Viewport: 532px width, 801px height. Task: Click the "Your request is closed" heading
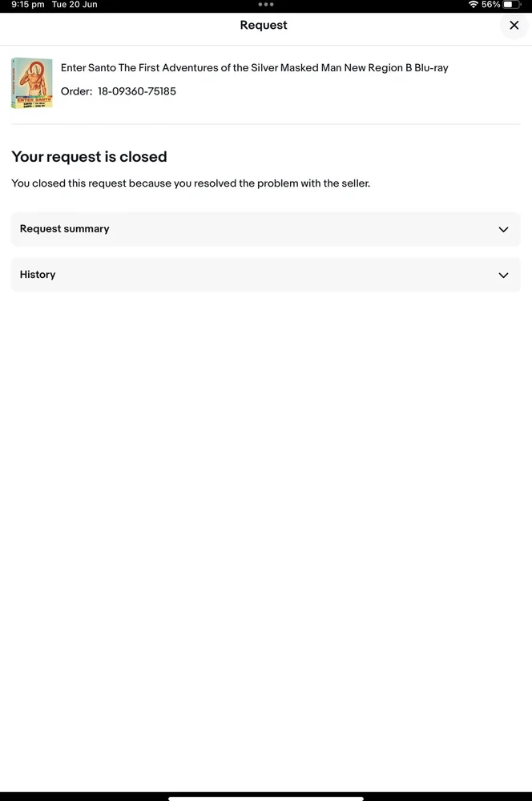point(89,157)
